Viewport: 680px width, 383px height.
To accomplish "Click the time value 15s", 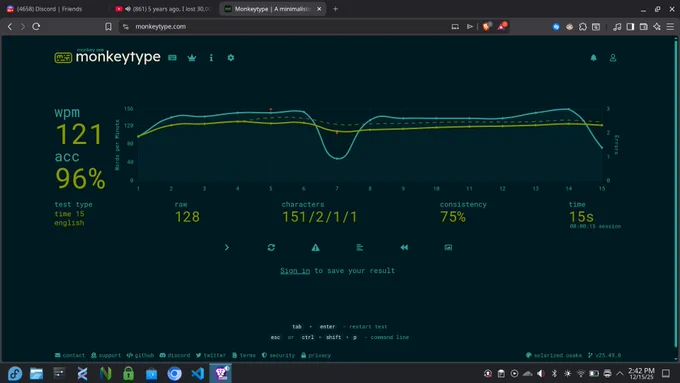I will [x=581, y=216].
